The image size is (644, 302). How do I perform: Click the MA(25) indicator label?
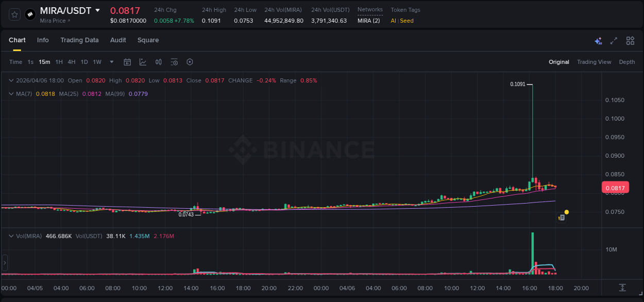pyautogui.click(x=69, y=94)
